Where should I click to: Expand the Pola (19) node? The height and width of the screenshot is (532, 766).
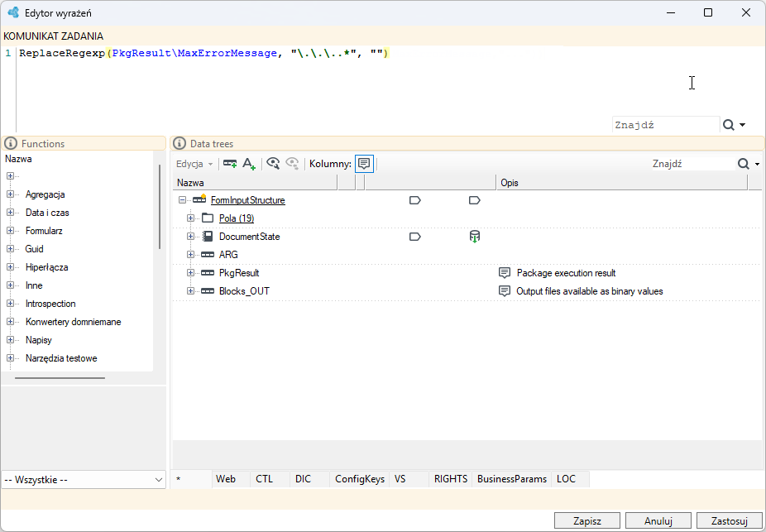pos(190,218)
